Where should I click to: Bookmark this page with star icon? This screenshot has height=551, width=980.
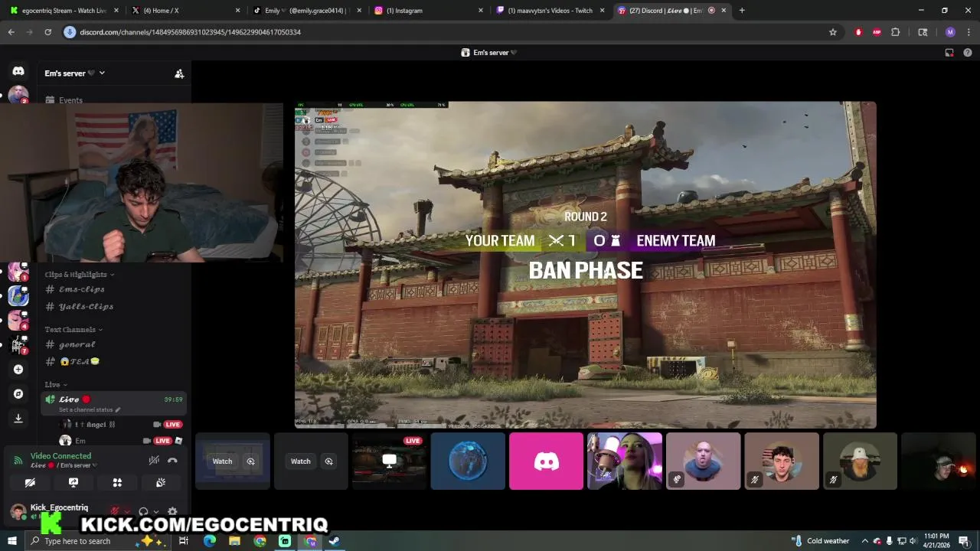(833, 32)
